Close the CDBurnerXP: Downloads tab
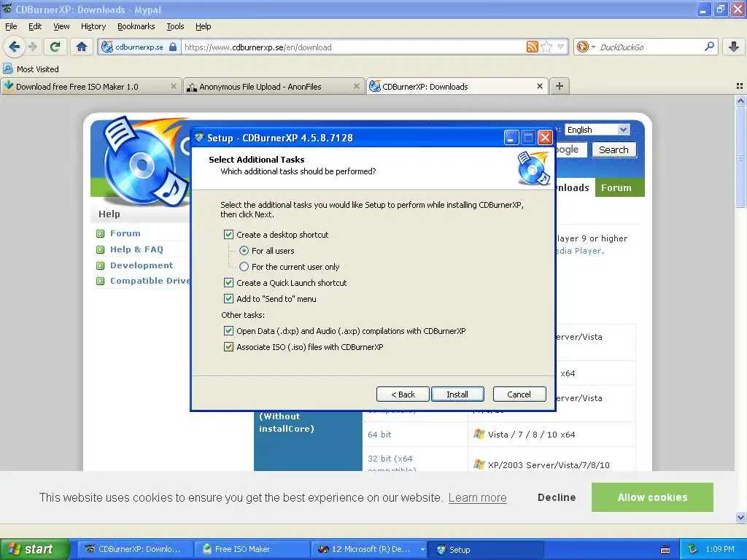Image resolution: width=747 pixels, height=560 pixels. pyautogui.click(x=539, y=86)
